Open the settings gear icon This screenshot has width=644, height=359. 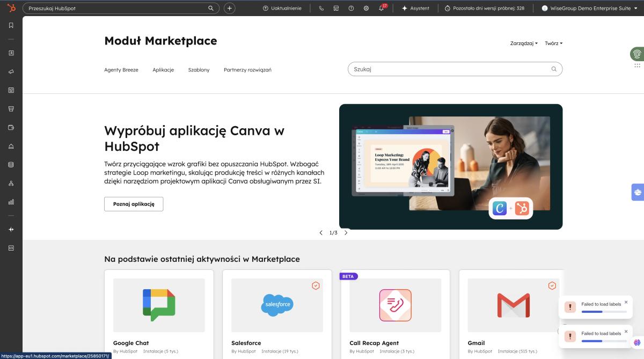click(366, 8)
